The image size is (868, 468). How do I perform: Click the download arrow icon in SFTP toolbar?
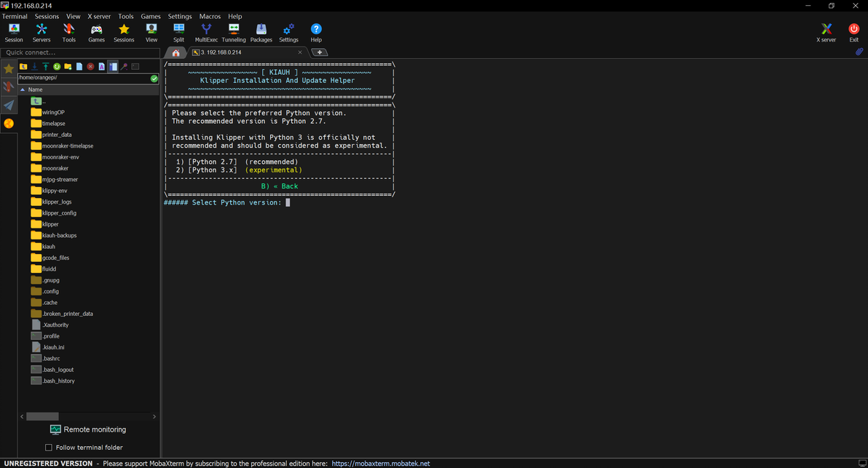(x=34, y=67)
